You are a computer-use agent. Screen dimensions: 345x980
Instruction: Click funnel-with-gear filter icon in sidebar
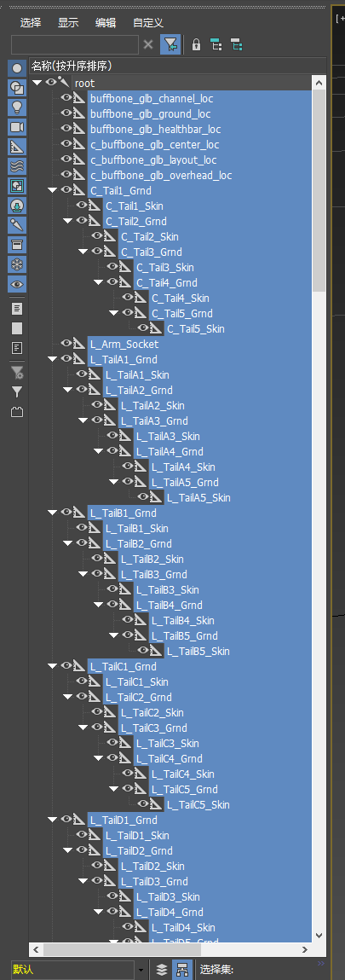(17, 373)
